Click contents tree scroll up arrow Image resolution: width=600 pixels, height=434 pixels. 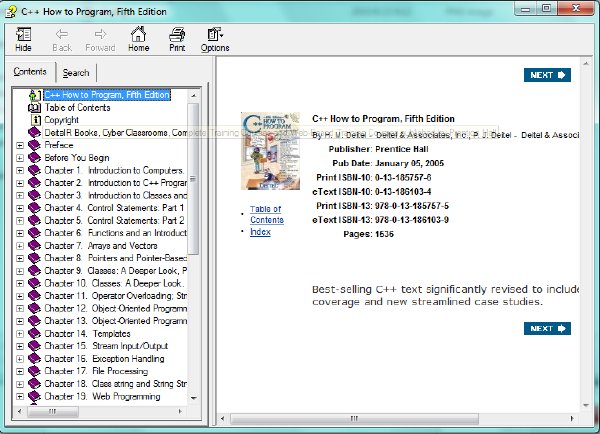194,95
